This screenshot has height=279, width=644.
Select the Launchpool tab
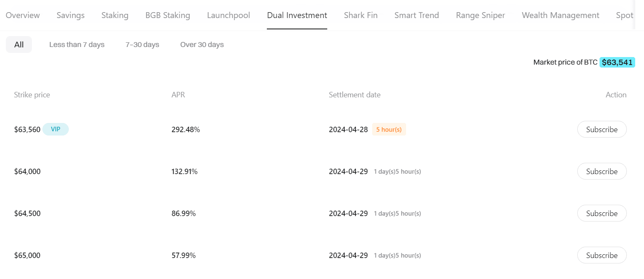(x=228, y=16)
